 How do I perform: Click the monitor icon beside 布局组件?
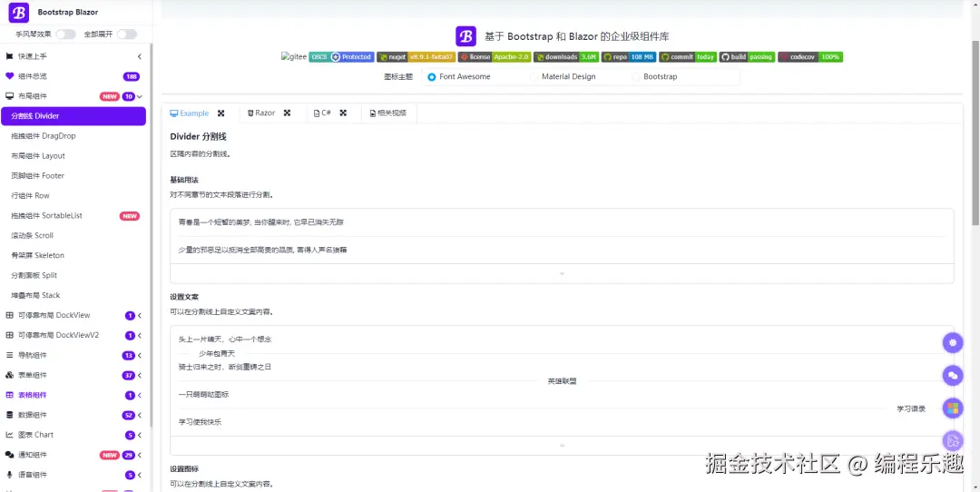pos(9,96)
